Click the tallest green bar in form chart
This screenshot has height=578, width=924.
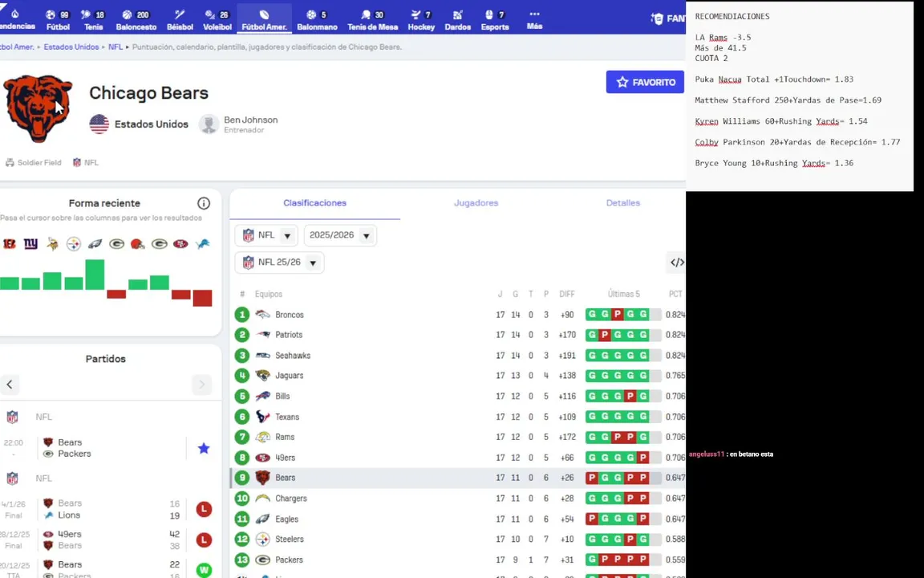95,275
